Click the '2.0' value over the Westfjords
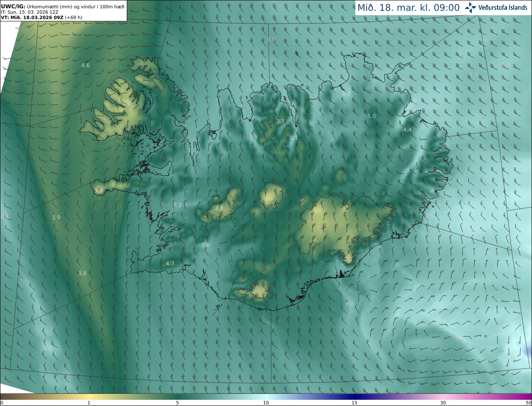Image resolution: width=532 pixels, height=406 pixels. pos(127,103)
